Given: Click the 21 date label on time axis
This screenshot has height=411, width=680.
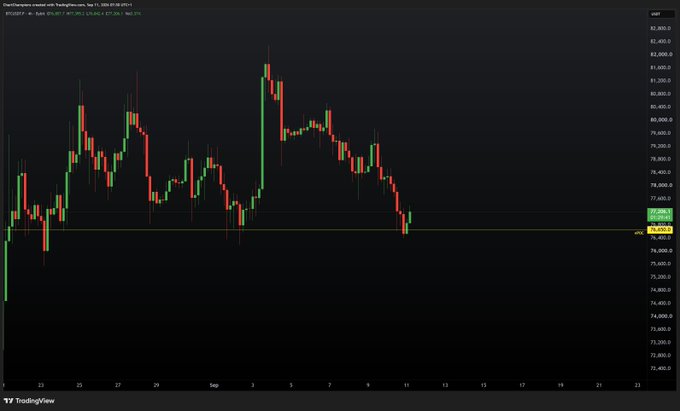Looking at the screenshot, I should [599, 385].
